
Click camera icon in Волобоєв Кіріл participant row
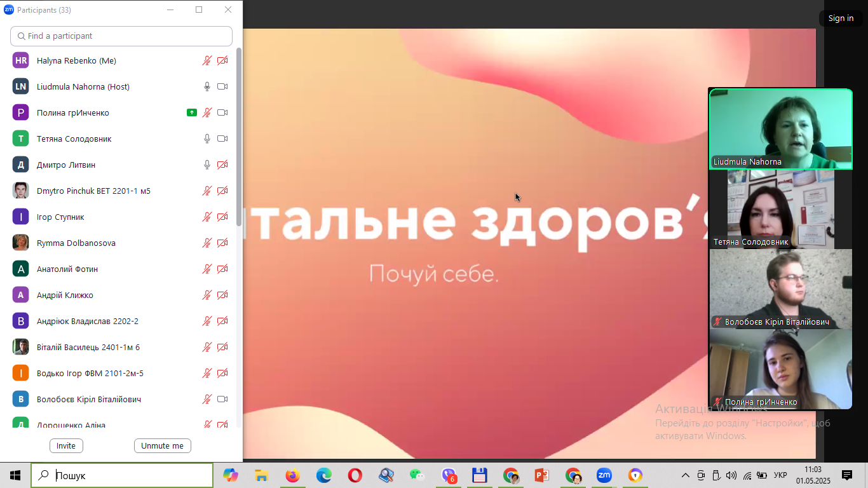point(222,399)
